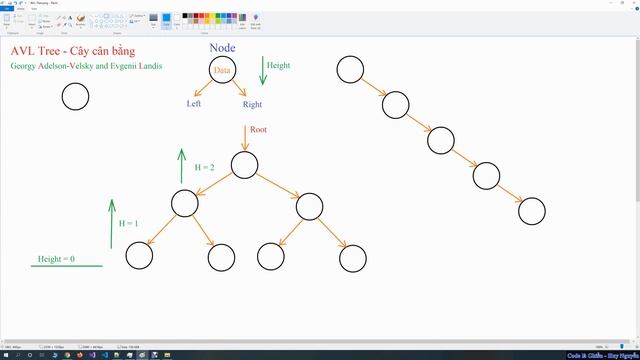Open the Brushes dropdown arrow
Viewport: 640px width, 360px height.
(80, 27)
